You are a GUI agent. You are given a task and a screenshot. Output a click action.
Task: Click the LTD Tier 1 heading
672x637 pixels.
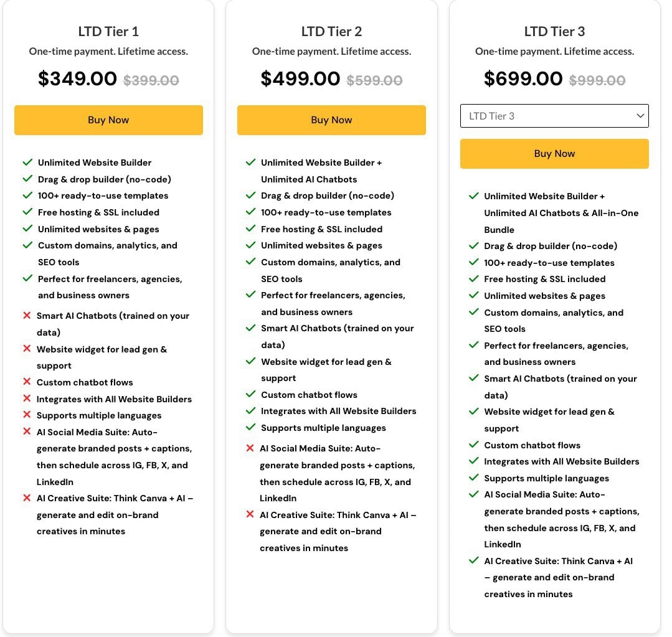(x=108, y=31)
